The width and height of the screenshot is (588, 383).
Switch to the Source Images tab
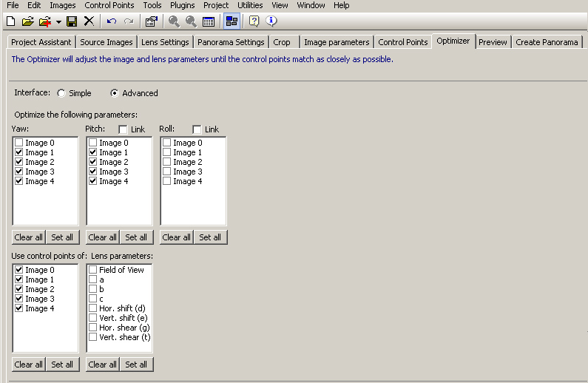pos(107,42)
